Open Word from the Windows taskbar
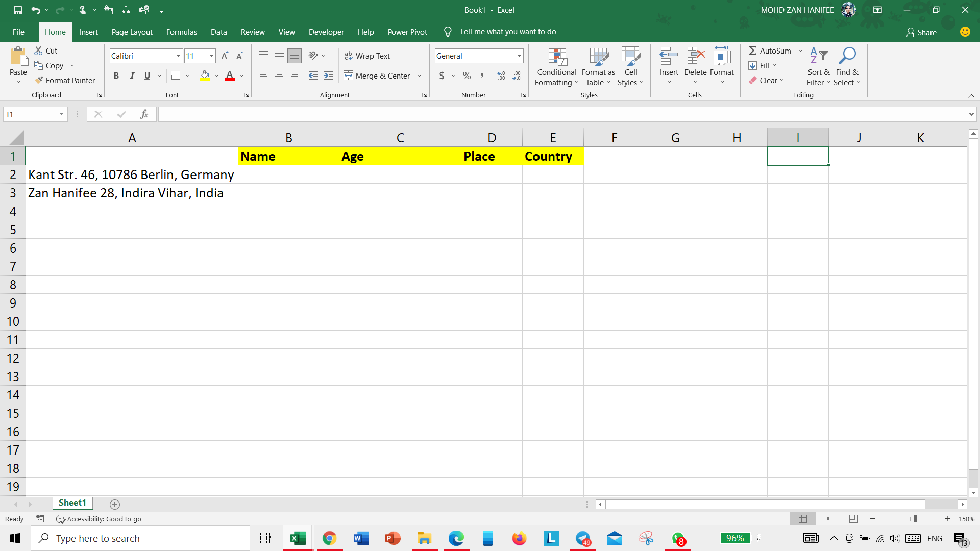 (x=361, y=538)
